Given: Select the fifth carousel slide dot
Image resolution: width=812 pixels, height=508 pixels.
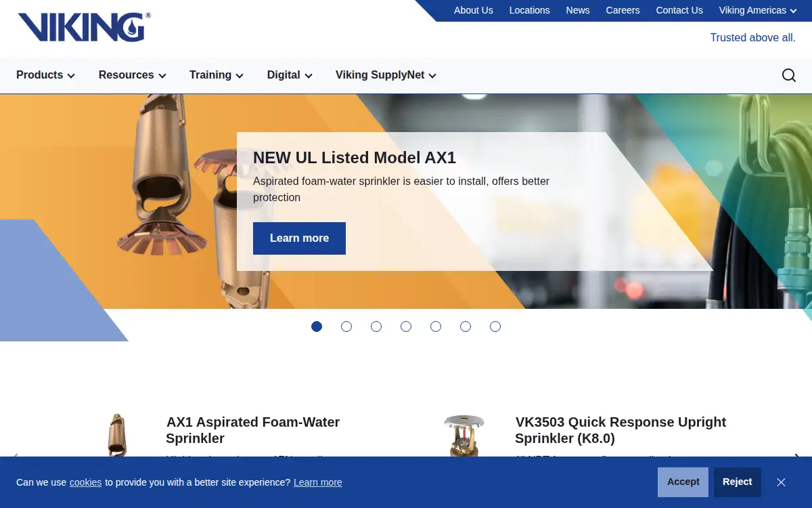Looking at the screenshot, I should [x=436, y=326].
